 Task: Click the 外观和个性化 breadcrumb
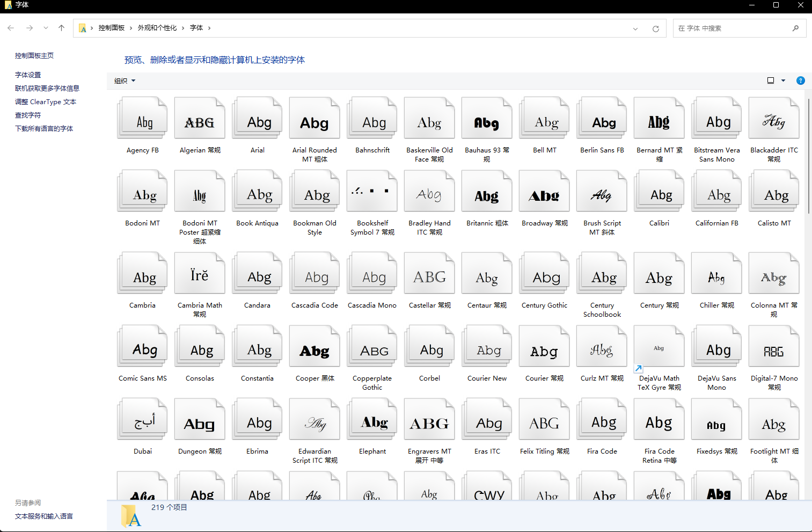(x=157, y=28)
